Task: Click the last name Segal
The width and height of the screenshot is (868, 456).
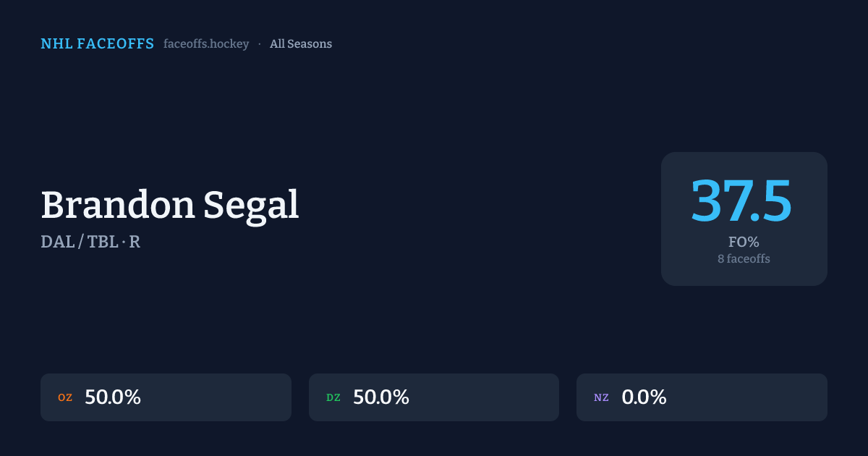Action: (251, 205)
